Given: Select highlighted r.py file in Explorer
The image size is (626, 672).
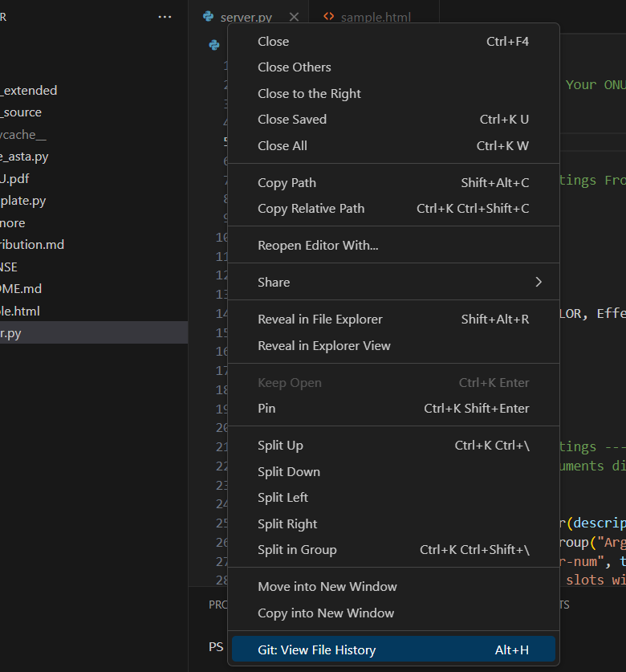Looking at the screenshot, I should click(94, 333).
